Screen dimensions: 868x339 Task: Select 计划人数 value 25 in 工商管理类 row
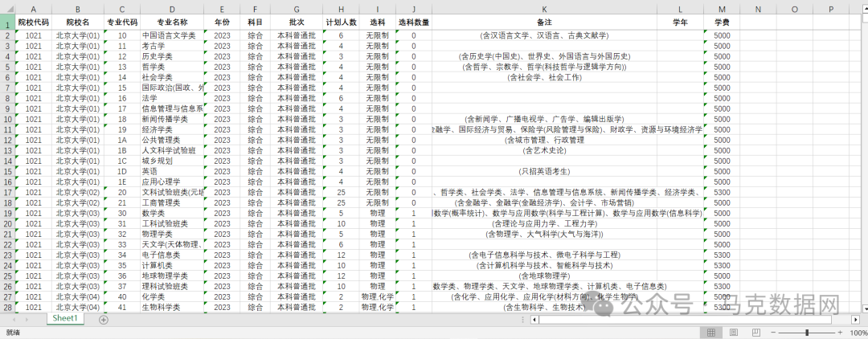[341, 202]
